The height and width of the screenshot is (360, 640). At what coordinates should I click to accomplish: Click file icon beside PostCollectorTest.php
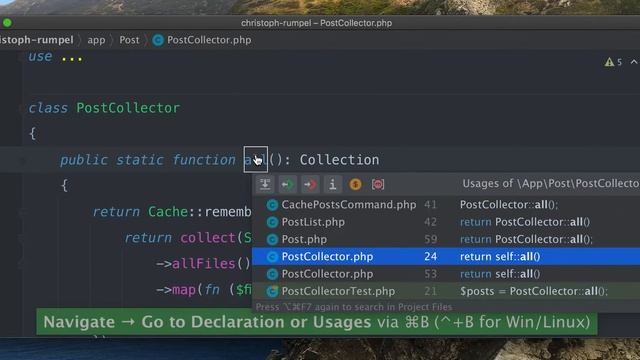coord(272,291)
